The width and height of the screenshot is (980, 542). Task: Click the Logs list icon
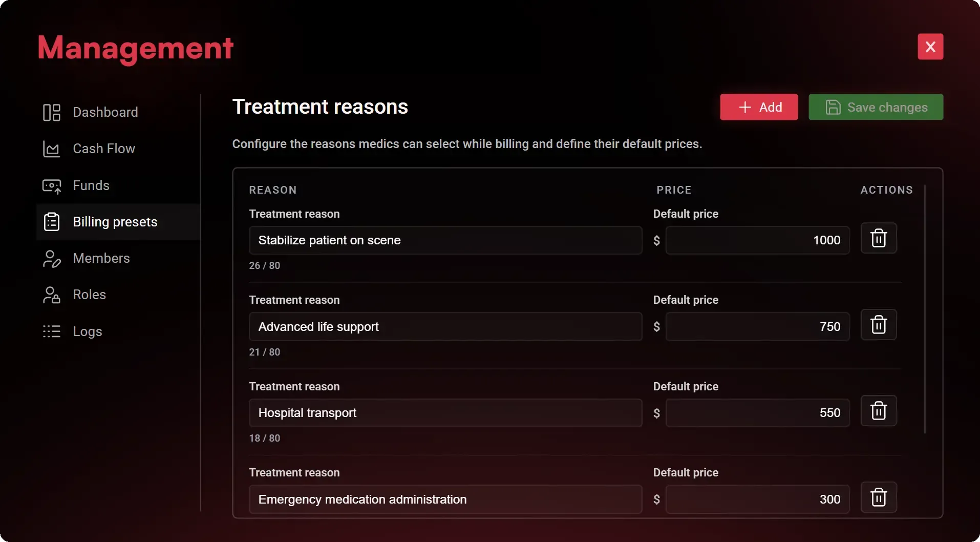point(52,331)
